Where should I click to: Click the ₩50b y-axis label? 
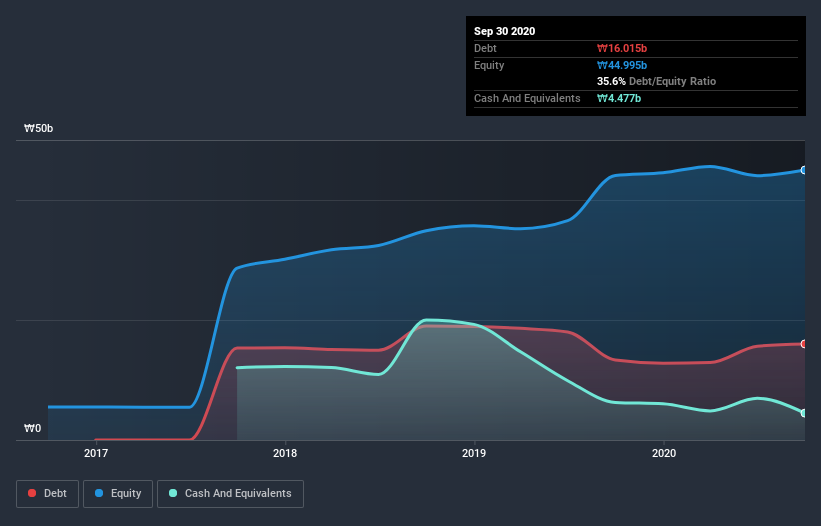38,129
